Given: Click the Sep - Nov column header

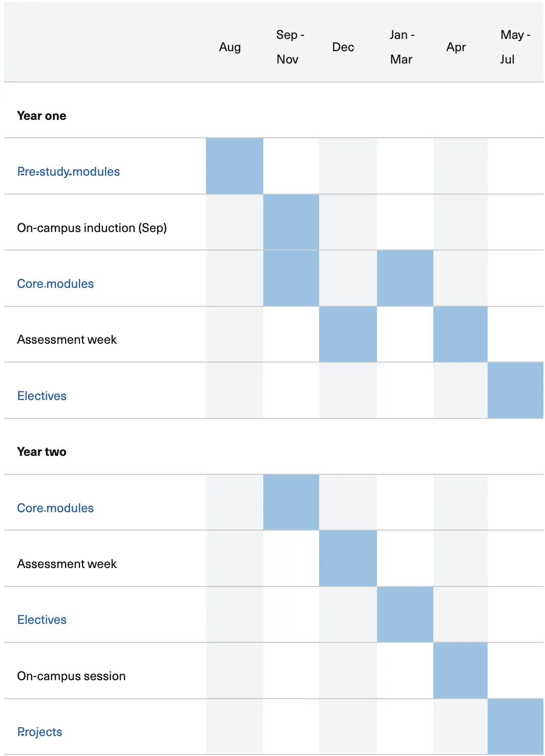Looking at the screenshot, I should pos(290,47).
